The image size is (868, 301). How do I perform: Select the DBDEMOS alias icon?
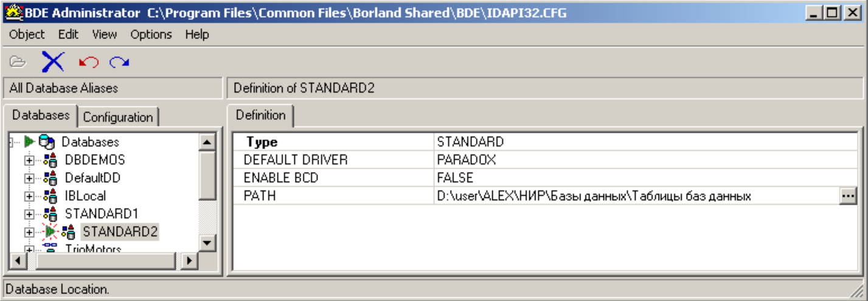click(50, 160)
